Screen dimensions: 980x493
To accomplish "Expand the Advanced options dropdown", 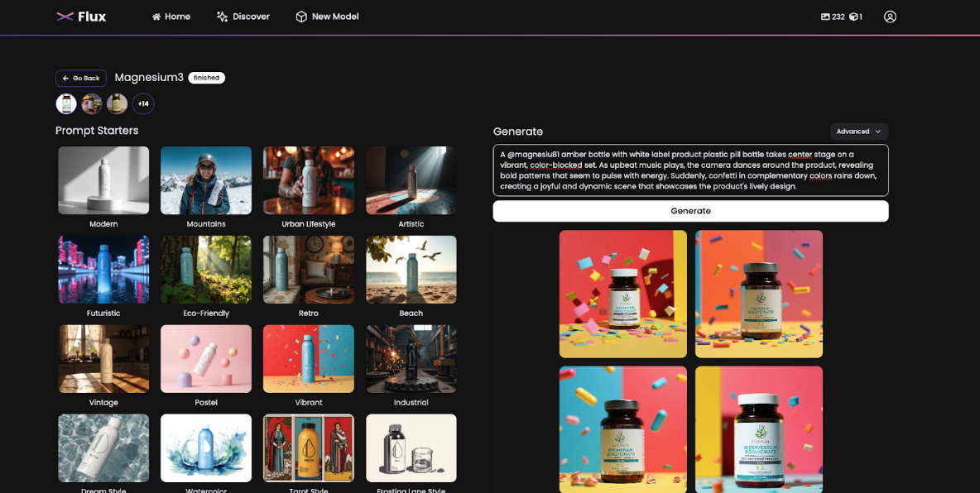I will pos(859,131).
